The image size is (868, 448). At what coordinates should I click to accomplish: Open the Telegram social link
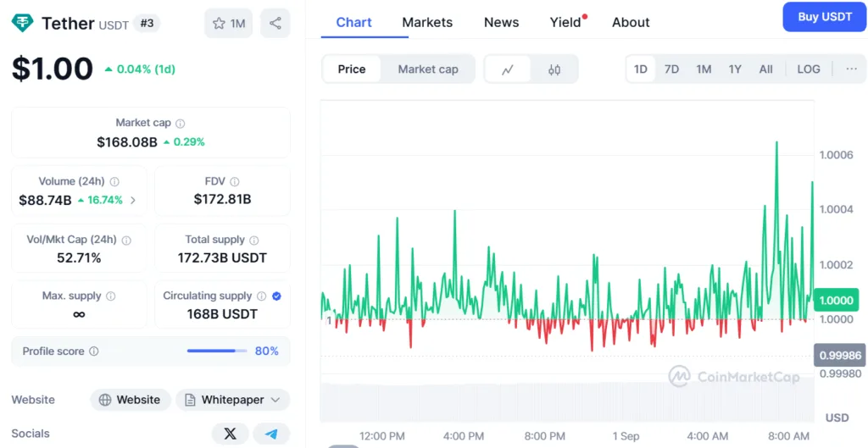click(x=271, y=434)
